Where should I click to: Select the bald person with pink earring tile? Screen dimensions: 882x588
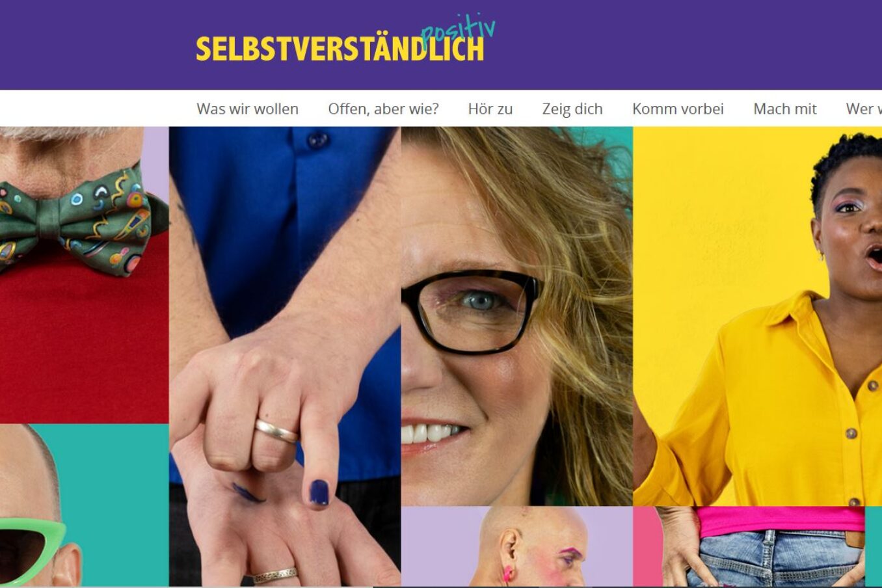click(517, 546)
